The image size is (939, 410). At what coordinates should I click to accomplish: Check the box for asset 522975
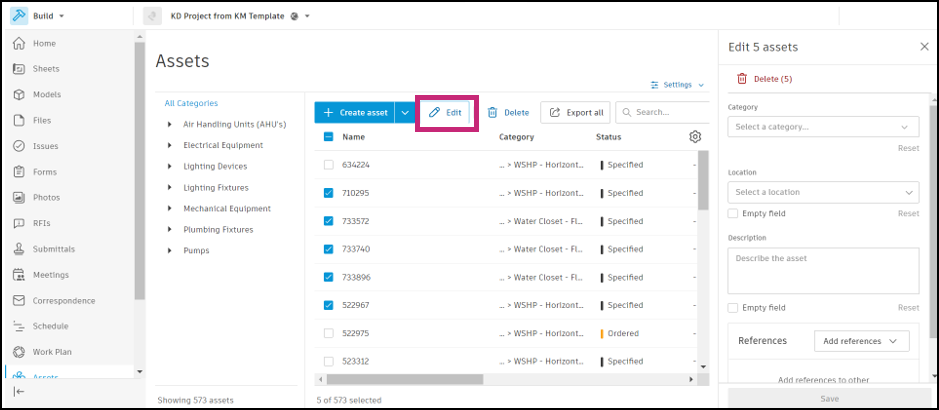tap(328, 333)
